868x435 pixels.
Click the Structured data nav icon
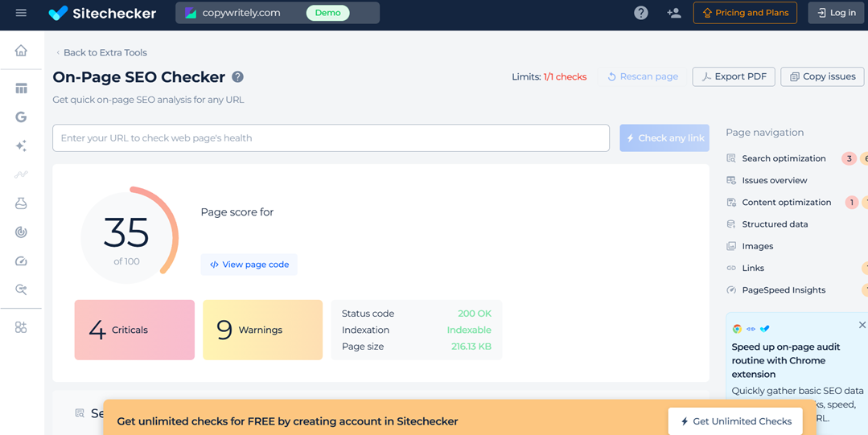pos(731,224)
